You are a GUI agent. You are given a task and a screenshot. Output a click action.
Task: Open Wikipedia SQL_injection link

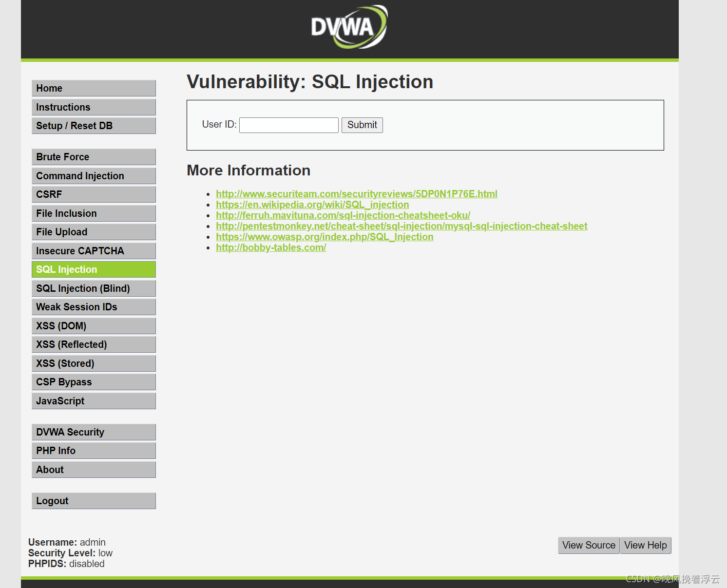pyautogui.click(x=312, y=205)
